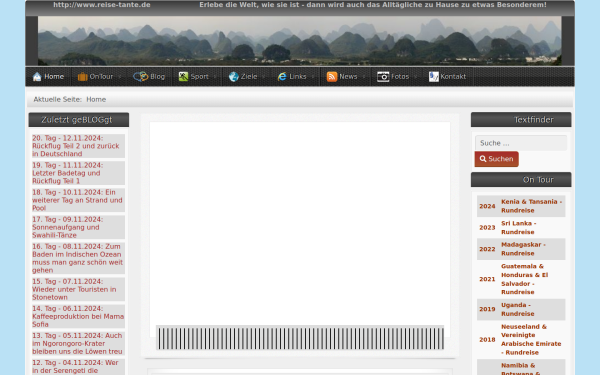Image resolution: width=600 pixels, height=375 pixels.
Task: Click the On Tour panel header
Action: (x=521, y=179)
